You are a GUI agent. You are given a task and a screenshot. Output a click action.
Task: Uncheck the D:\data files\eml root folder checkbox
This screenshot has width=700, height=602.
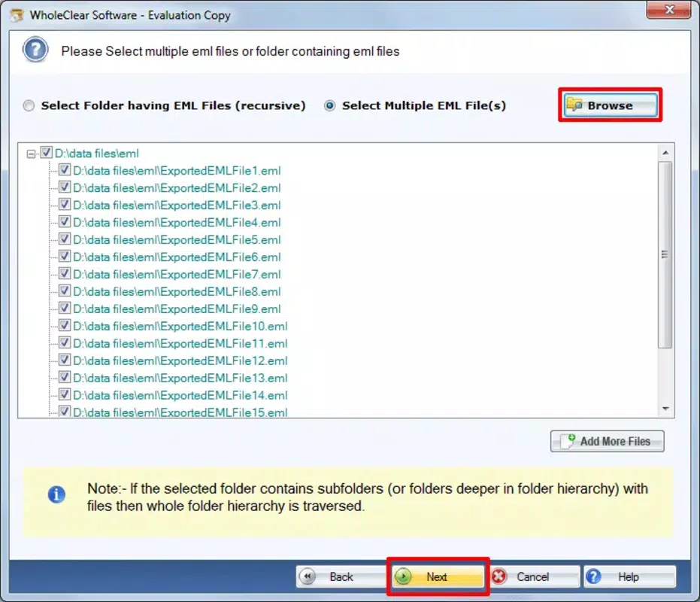pos(47,153)
